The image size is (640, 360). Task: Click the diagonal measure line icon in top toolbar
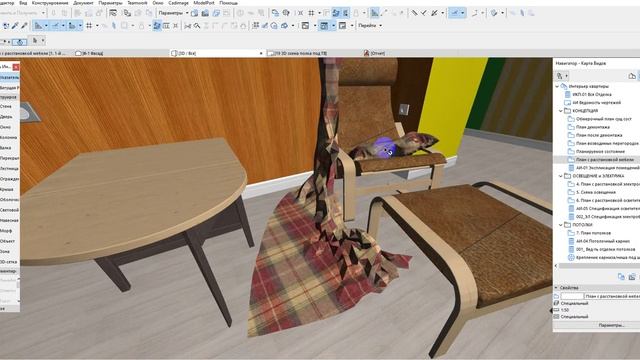pos(414,13)
